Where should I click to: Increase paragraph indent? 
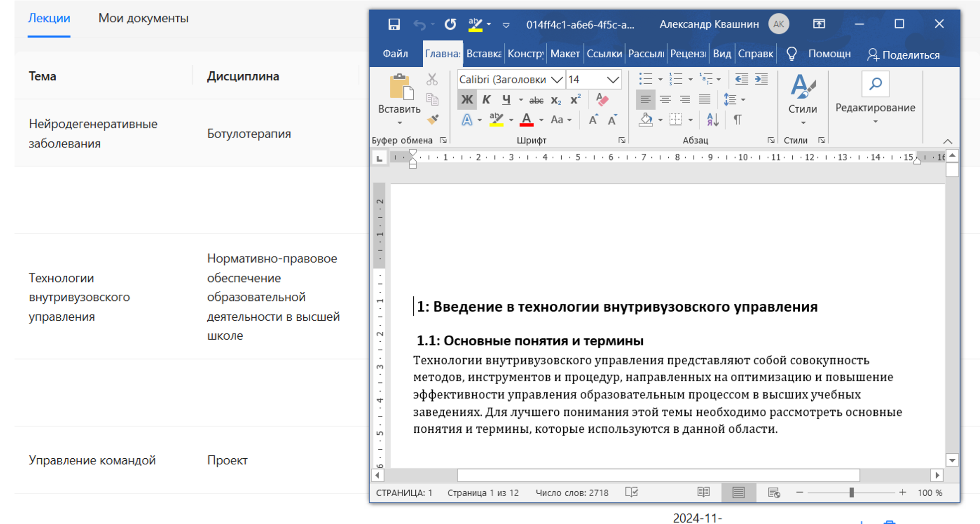coord(761,79)
